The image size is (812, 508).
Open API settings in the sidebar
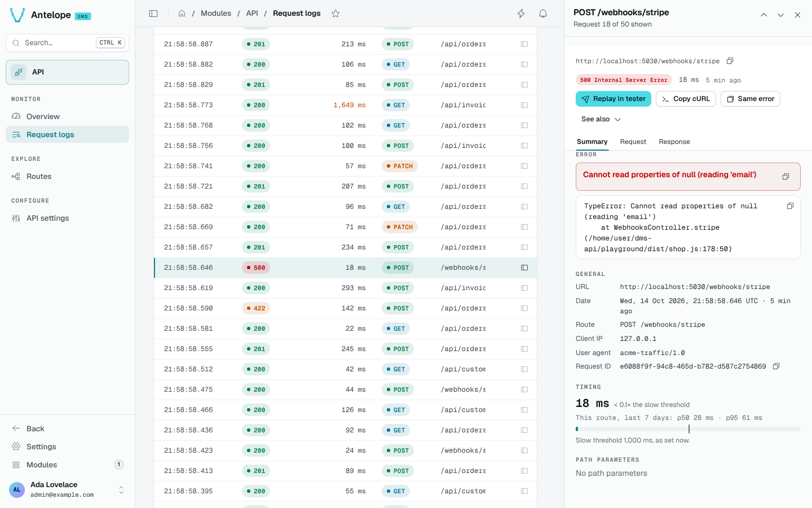pyautogui.click(x=67, y=218)
